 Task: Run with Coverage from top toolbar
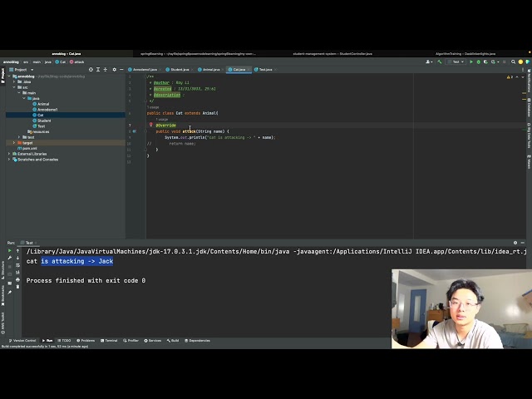click(x=485, y=62)
